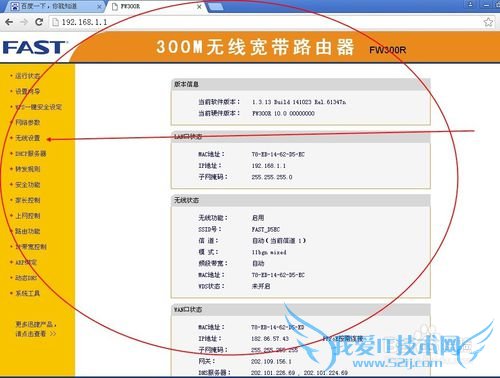Open 系统工具 in the sidebar
Screen dimensions: 500x378
tap(27, 293)
